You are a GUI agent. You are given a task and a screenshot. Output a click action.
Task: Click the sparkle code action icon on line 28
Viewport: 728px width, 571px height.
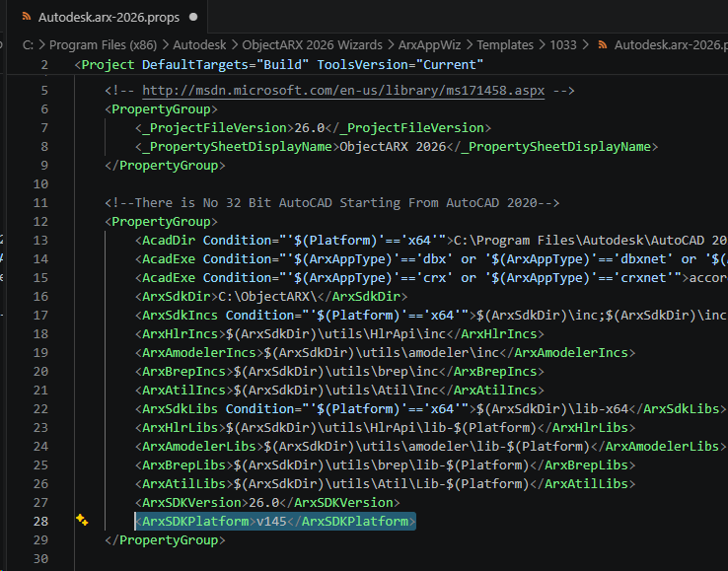83,520
